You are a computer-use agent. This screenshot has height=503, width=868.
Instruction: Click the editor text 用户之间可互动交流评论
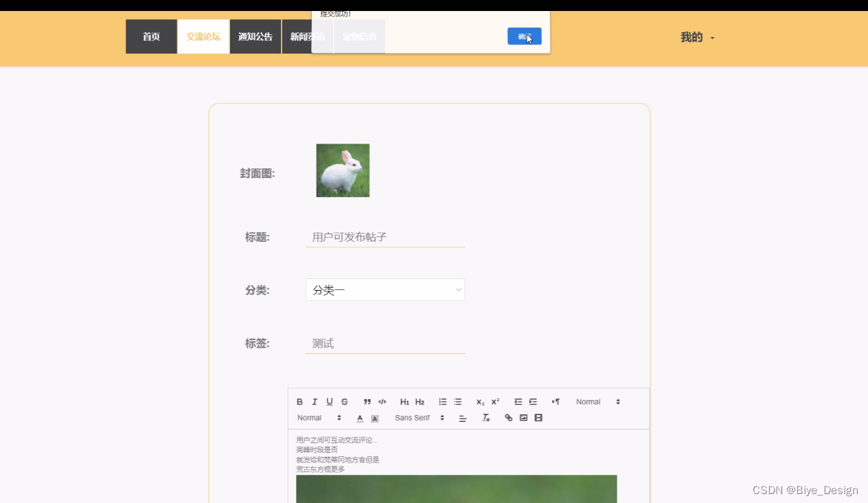click(336, 440)
